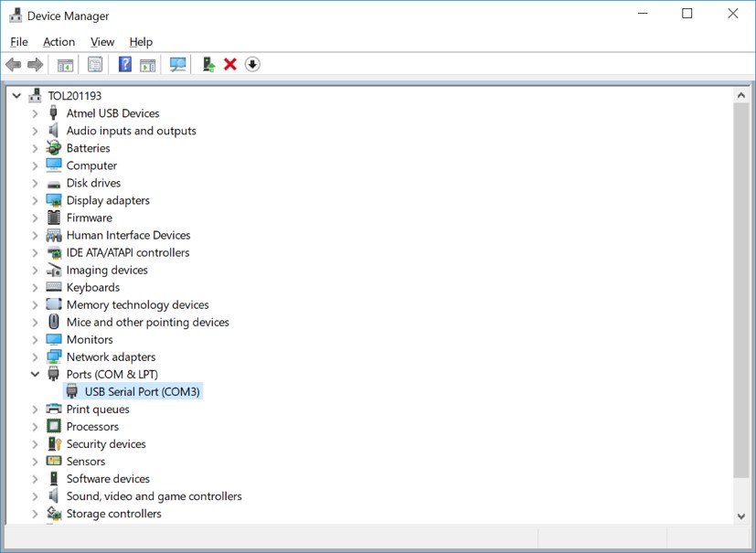Image resolution: width=756 pixels, height=553 pixels.
Task: Expand Sound, video and game controllers
Action: (x=35, y=496)
